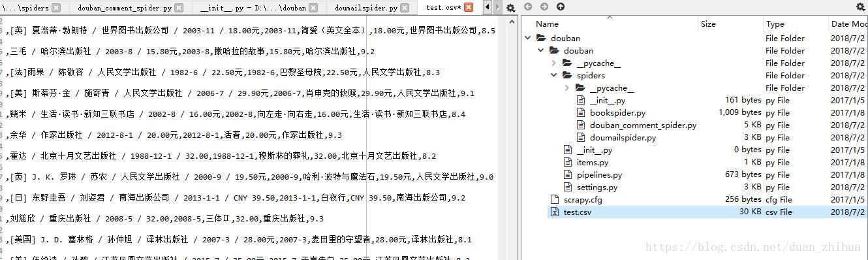Click the 'csv File' type cell
868x260 pixels.
(x=779, y=212)
